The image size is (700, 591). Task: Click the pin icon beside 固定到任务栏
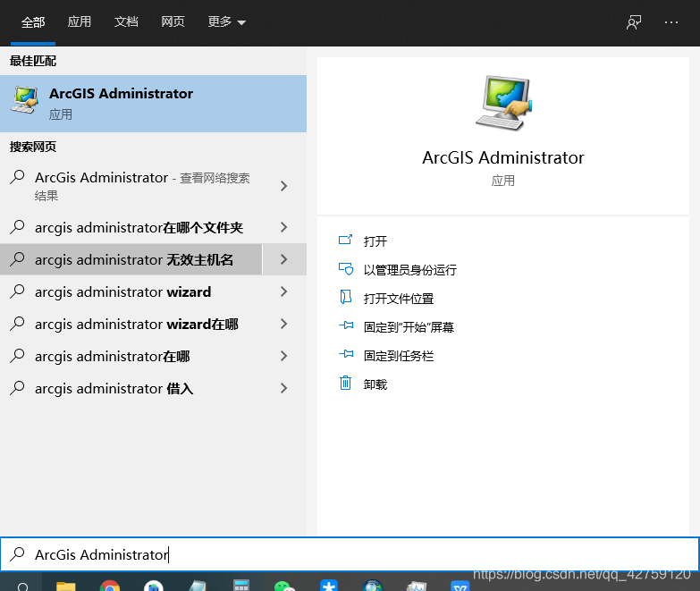pyautogui.click(x=346, y=354)
